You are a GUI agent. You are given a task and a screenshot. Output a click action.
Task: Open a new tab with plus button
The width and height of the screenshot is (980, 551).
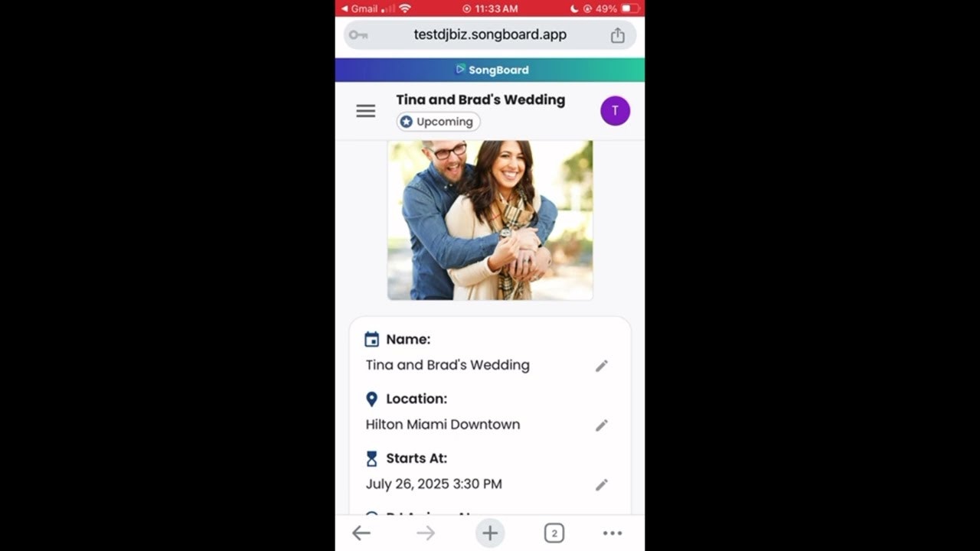pyautogui.click(x=490, y=533)
